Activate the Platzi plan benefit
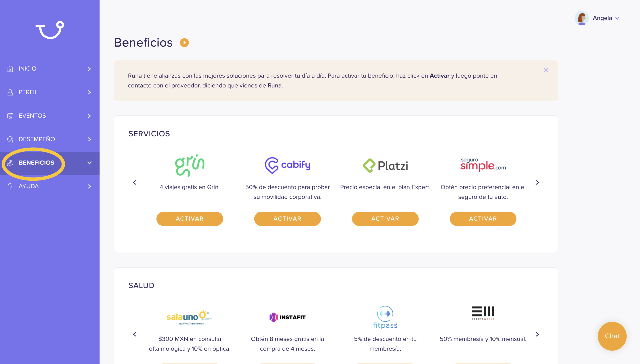 pos(385,219)
